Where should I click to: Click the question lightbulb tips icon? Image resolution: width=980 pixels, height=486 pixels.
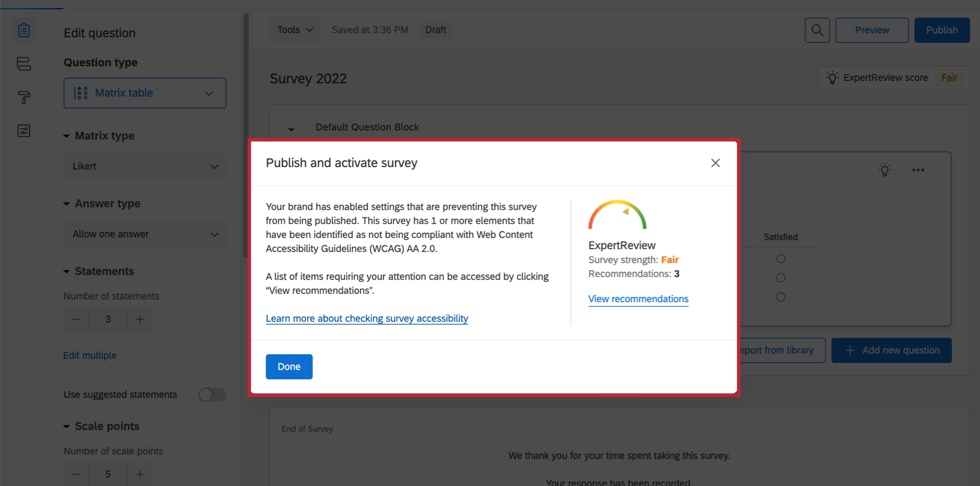click(x=885, y=170)
